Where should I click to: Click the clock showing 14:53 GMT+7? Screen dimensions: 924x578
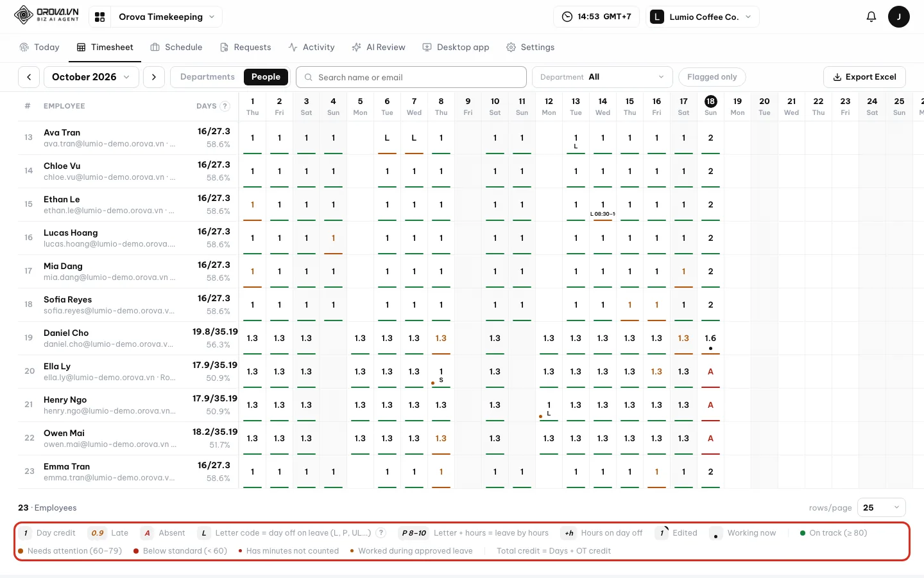click(x=596, y=17)
